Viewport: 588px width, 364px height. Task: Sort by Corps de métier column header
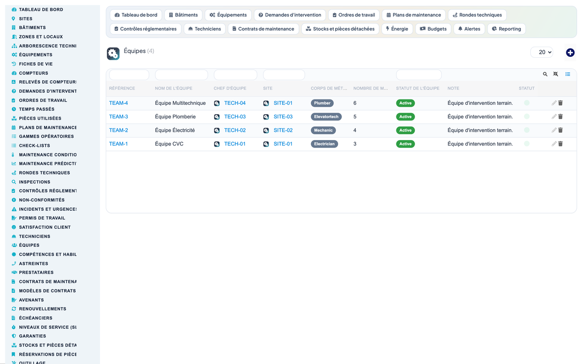click(329, 89)
